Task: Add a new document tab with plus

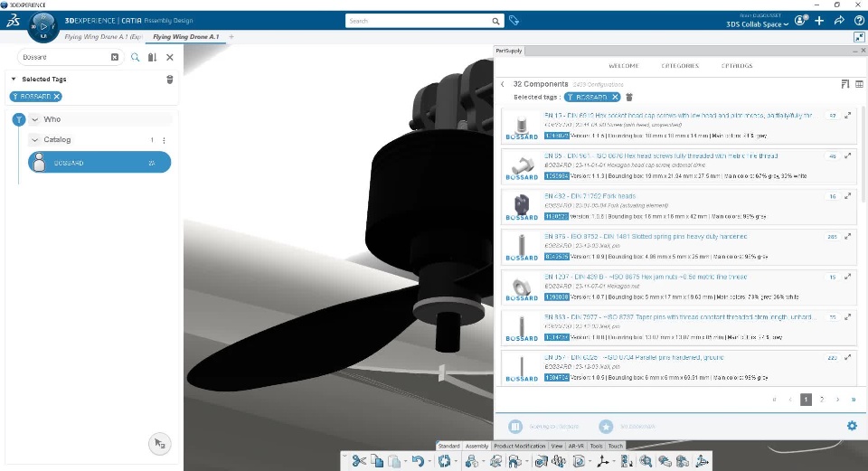Action: coord(231,37)
